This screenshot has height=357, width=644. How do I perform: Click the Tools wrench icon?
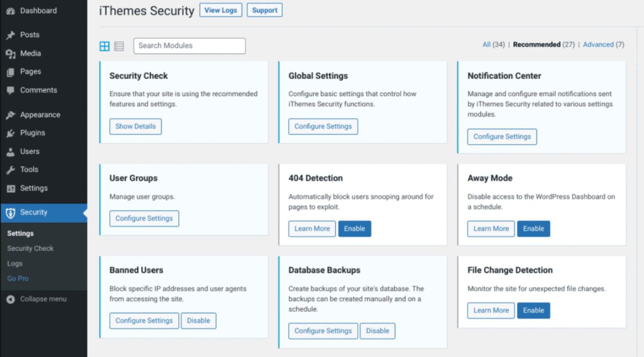click(11, 170)
